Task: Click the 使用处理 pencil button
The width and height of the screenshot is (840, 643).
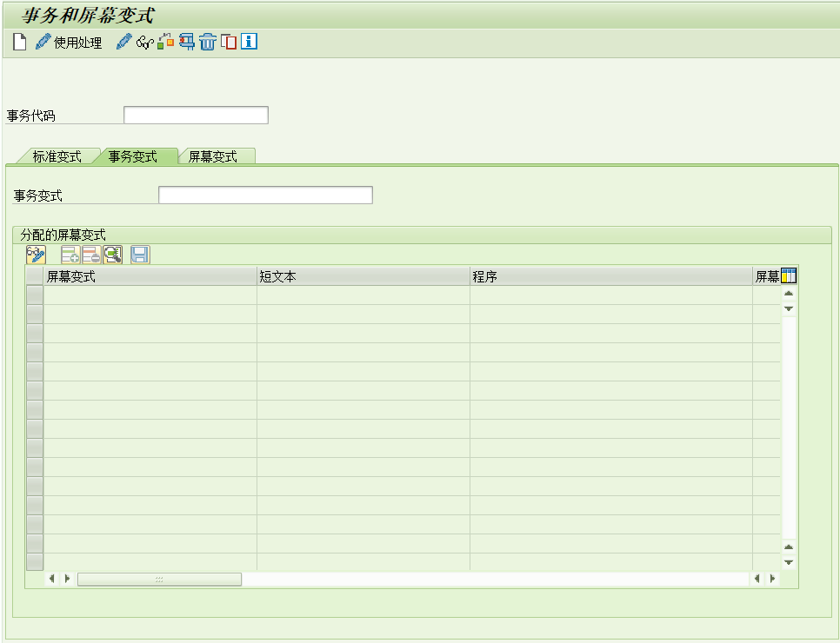Action: tap(69, 42)
